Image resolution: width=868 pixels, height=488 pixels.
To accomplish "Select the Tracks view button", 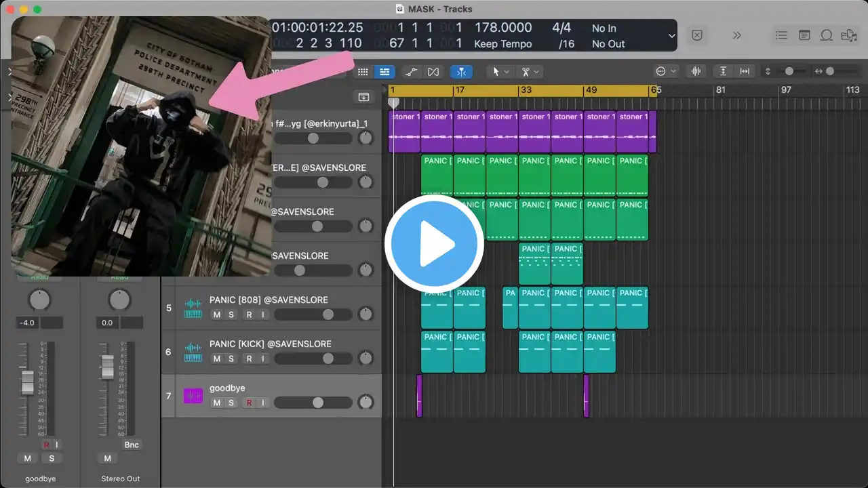I will tap(384, 72).
